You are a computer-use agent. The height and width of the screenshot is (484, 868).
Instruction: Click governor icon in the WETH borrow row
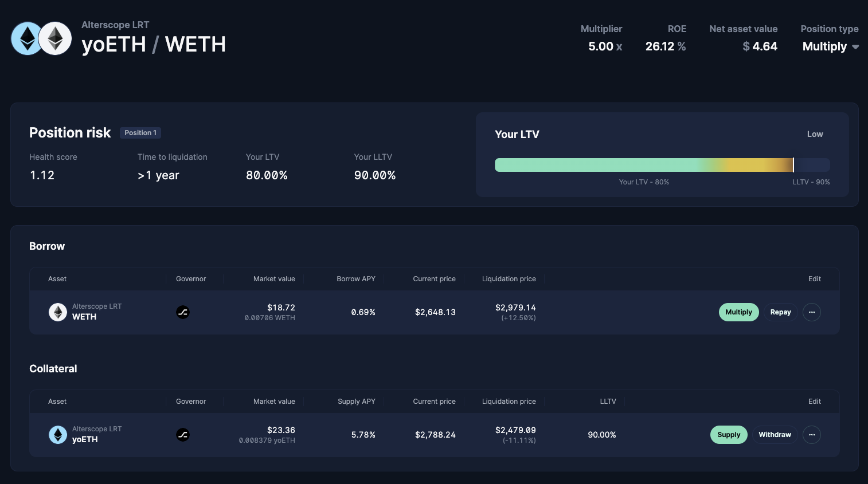pos(183,312)
